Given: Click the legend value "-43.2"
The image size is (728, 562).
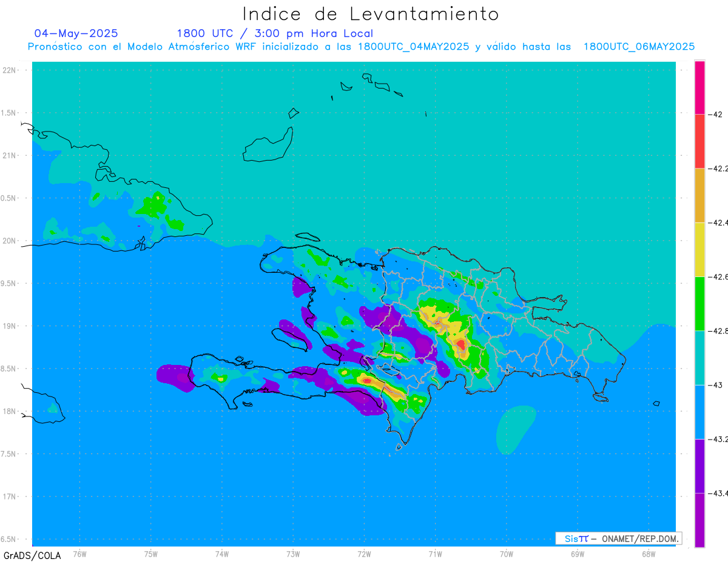Looking at the screenshot, I should click(718, 438).
